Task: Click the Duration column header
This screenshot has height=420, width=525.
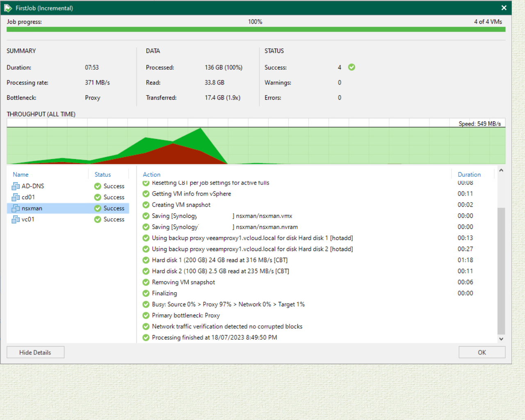Action: (x=469, y=175)
